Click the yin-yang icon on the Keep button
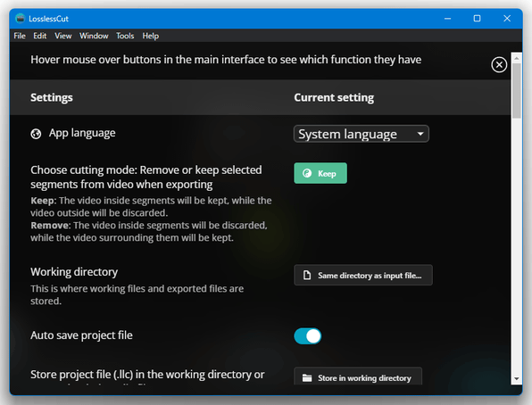 point(307,173)
